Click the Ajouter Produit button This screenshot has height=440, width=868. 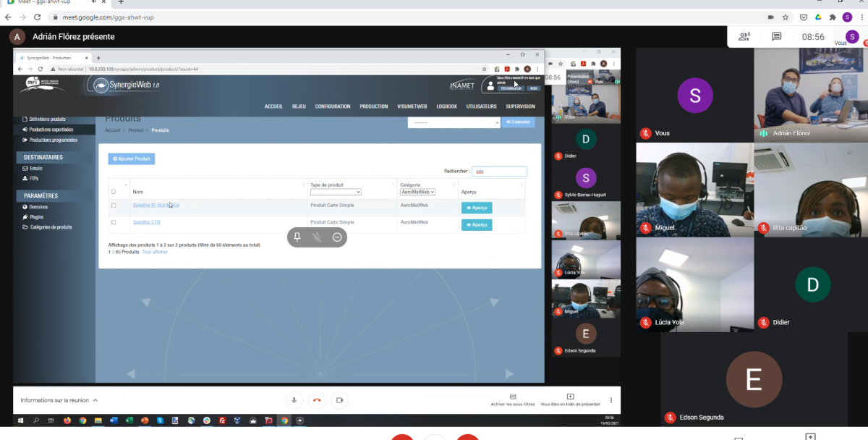[x=132, y=158]
